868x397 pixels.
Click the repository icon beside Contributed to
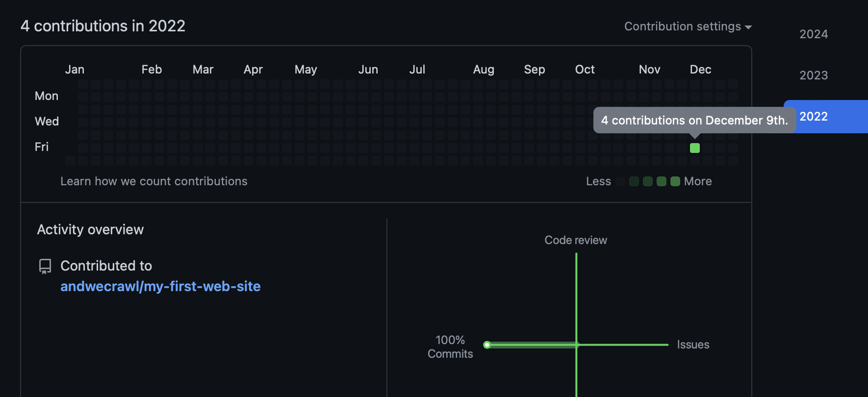point(45,266)
